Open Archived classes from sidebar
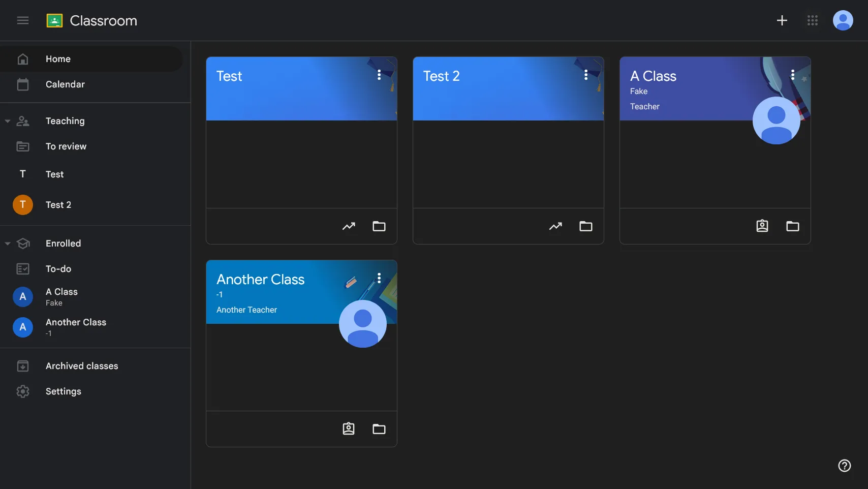Screen dimensions: 868x489 coord(91,366)
